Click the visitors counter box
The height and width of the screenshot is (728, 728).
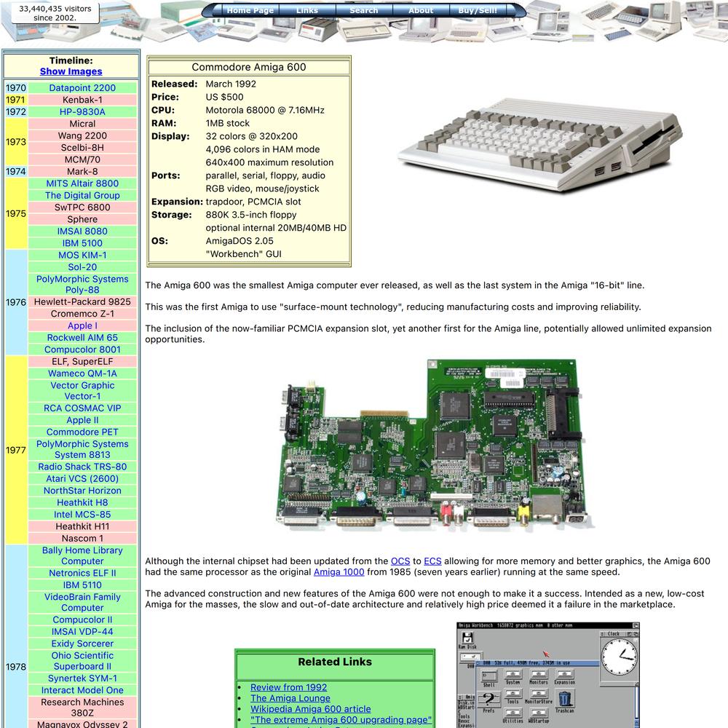(x=55, y=13)
